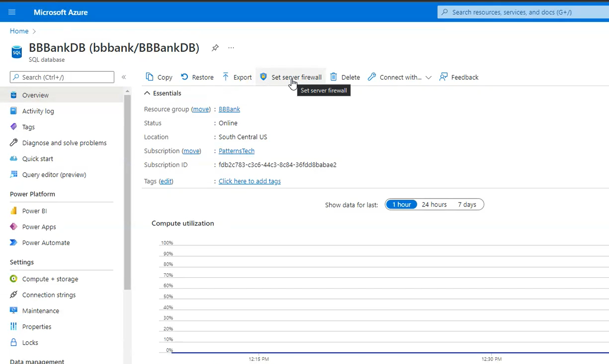609x364 pixels.
Task: Keep 1 hour data range selected
Action: click(x=401, y=204)
